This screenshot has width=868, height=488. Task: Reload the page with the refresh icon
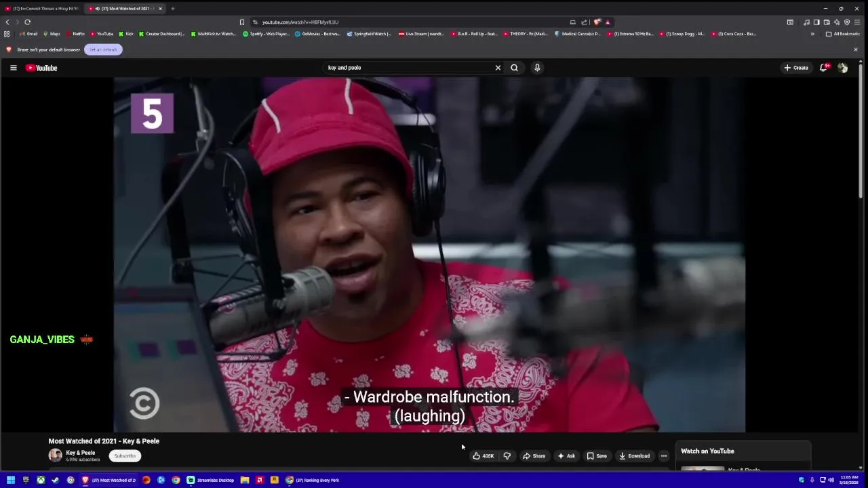(28, 22)
